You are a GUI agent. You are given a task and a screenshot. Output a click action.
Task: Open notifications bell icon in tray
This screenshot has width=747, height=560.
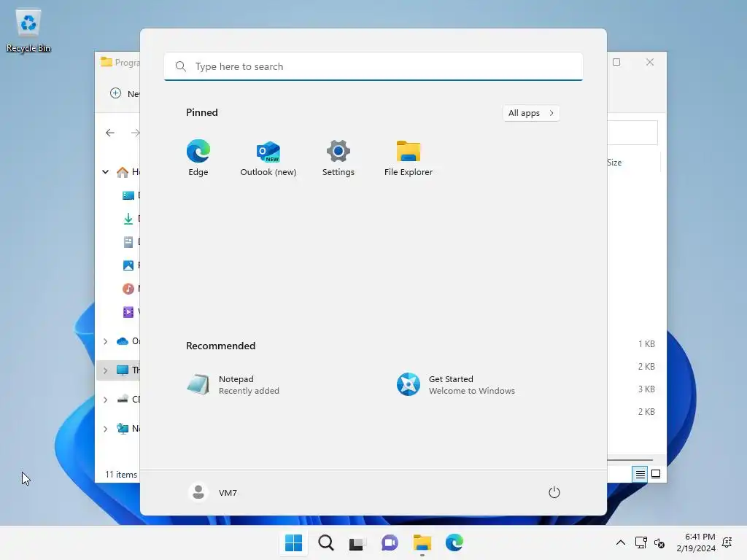pos(727,542)
